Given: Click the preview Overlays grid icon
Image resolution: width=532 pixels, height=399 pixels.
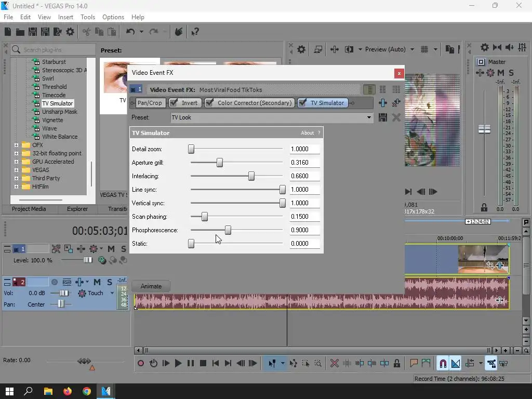Looking at the screenshot, I should click(424, 49).
